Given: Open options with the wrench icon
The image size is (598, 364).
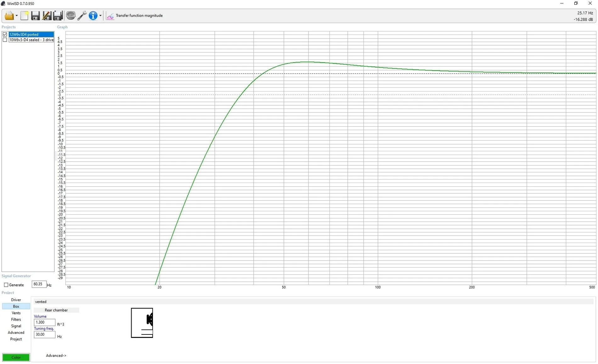Looking at the screenshot, I should [82, 15].
